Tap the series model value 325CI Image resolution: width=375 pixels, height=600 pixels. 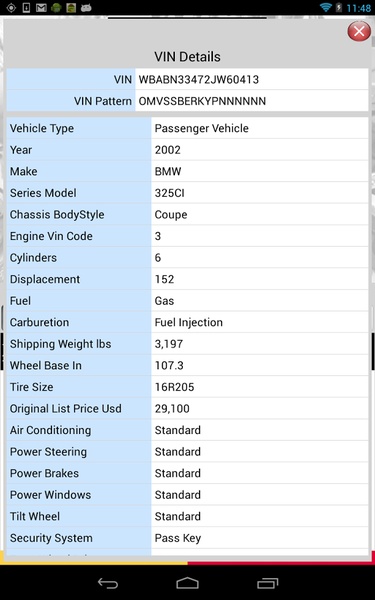pos(170,193)
